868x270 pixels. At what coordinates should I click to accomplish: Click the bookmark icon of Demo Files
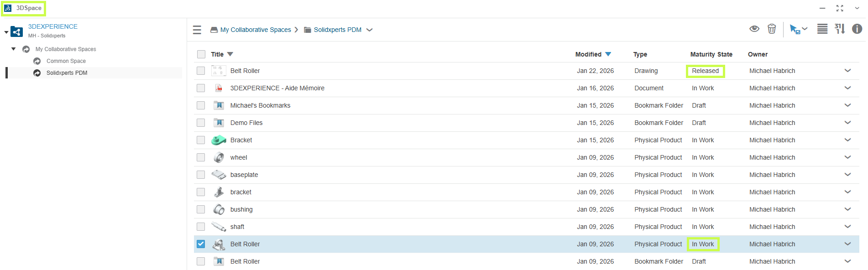point(219,123)
